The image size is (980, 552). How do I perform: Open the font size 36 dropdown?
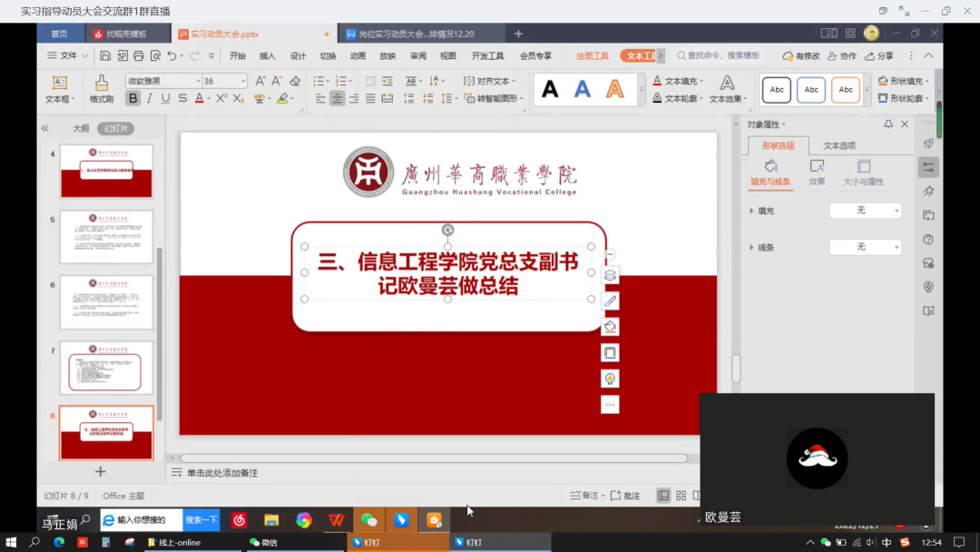pos(243,81)
